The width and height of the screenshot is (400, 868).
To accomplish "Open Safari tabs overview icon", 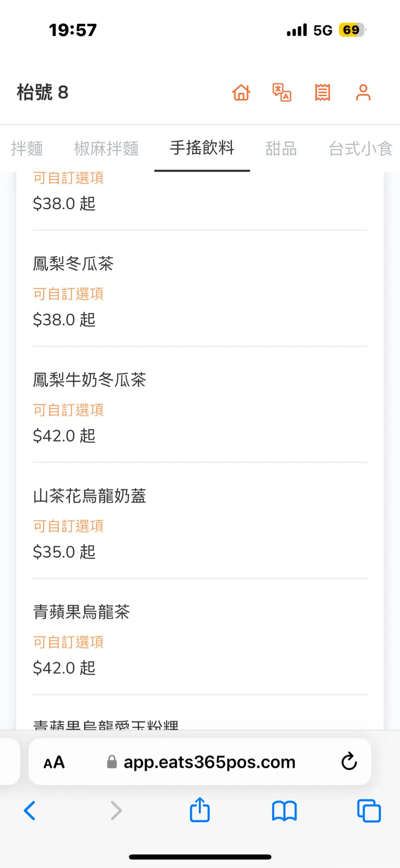I will click(369, 811).
